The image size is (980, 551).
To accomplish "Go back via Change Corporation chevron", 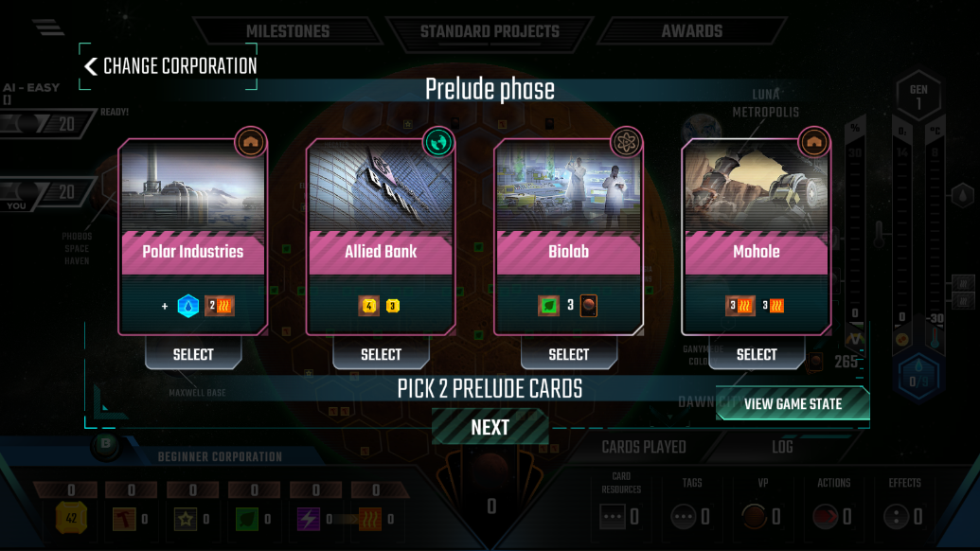I will pyautogui.click(x=91, y=66).
